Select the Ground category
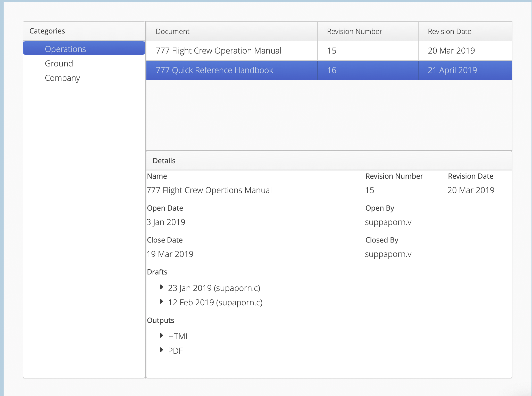 click(59, 63)
